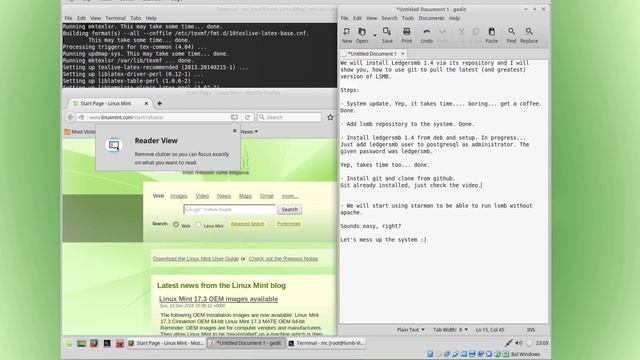Image resolution: width=640 pixels, height=360 pixels.
Task: Focus the Firefox toolbar Search box
Action: [x=289, y=117]
